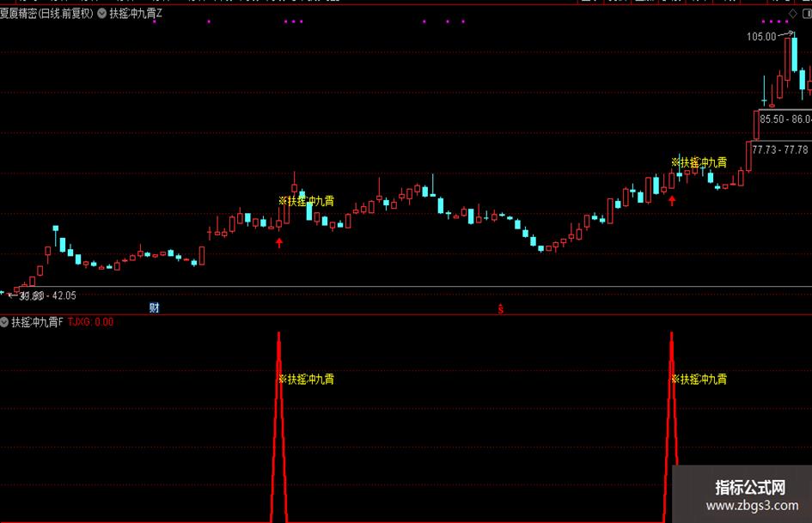Click the diamond icon at chart top-right
Viewport: 812px width, 523px height.
point(793,14)
